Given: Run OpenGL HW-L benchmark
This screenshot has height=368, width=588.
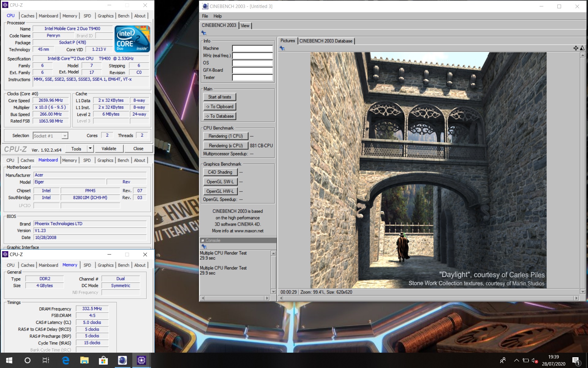Looking at the screenshot, I should point(220,191).
